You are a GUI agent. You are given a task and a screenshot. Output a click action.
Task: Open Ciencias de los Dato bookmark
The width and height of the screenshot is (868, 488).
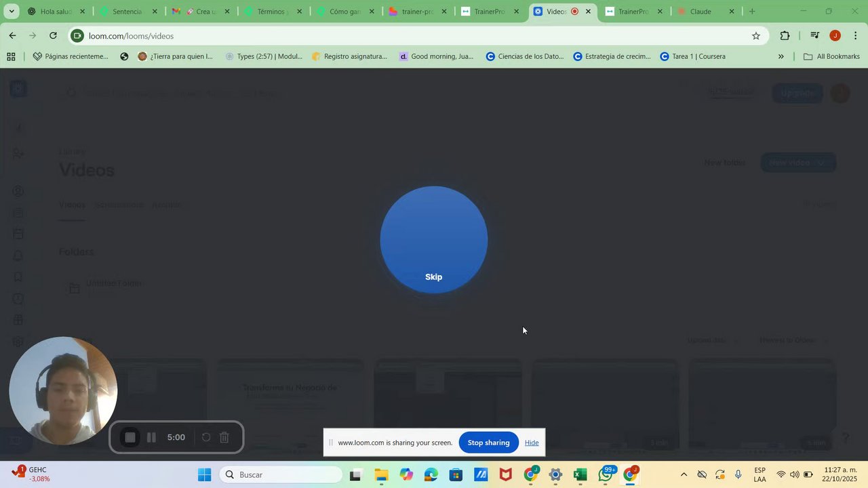point(525,57)
